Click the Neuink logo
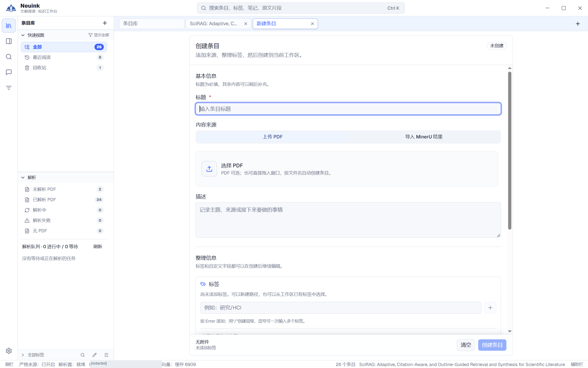Viewport: 588px width, 368px height. pyautogui.click(x=11, y=8)
